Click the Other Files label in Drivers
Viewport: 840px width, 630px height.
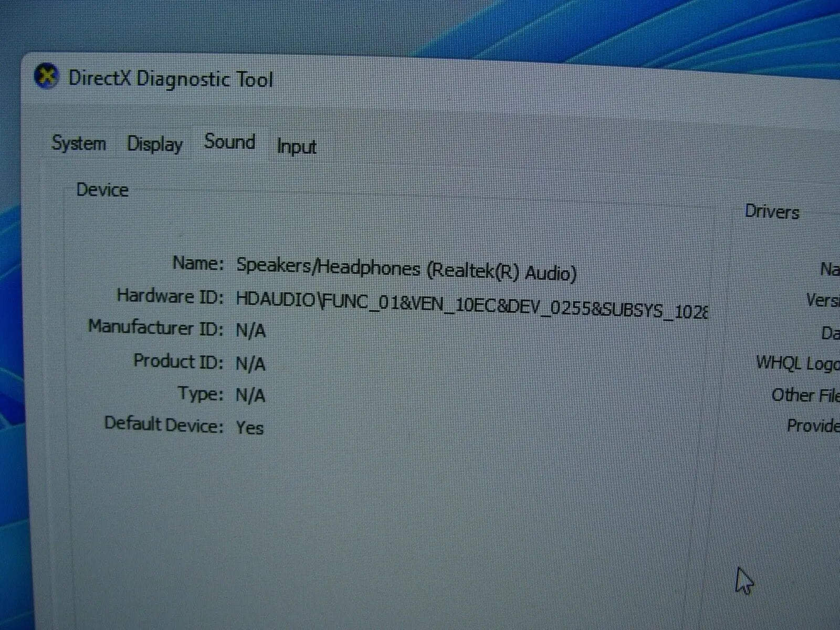pyautogui.click(x=805, y=395)
